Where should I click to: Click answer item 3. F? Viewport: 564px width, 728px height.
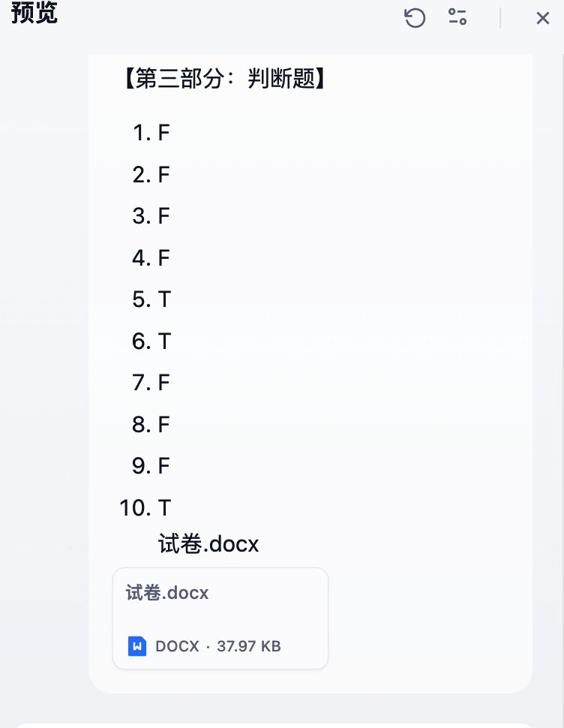coord(151,216)
